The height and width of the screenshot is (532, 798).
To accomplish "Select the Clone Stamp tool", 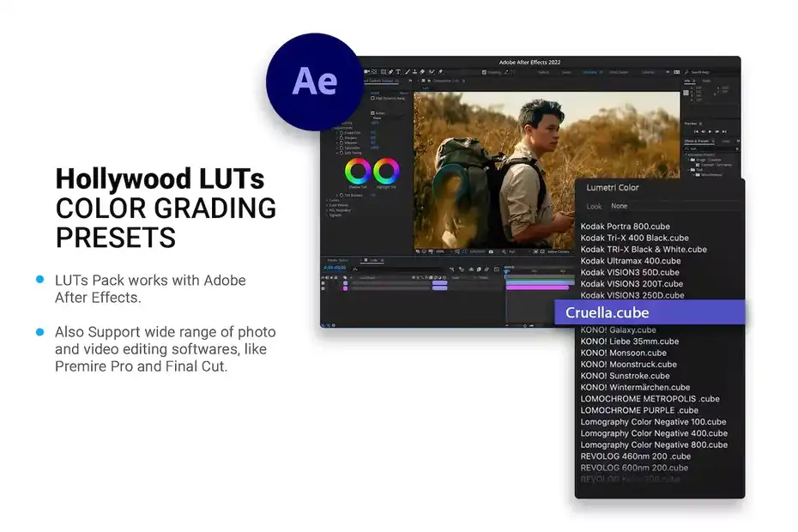I will click(x=414, y=72).
